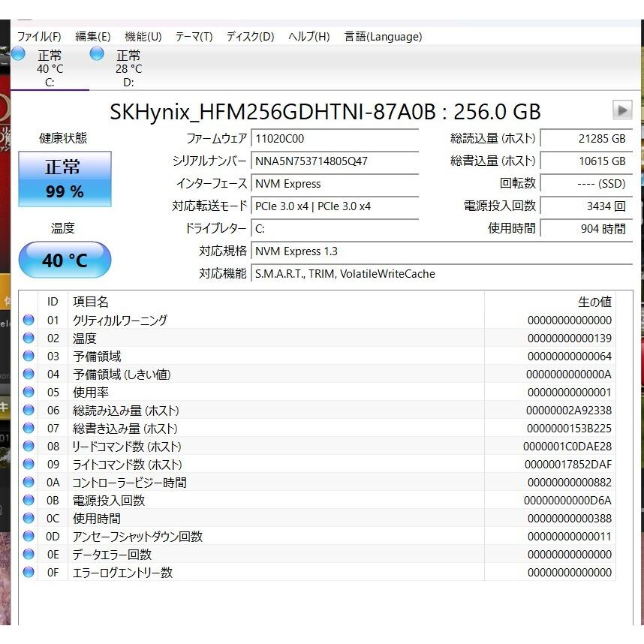Viewport: 644px width, 644px height.
Task: Click the next disk arrow button
Action: (621, 110)
